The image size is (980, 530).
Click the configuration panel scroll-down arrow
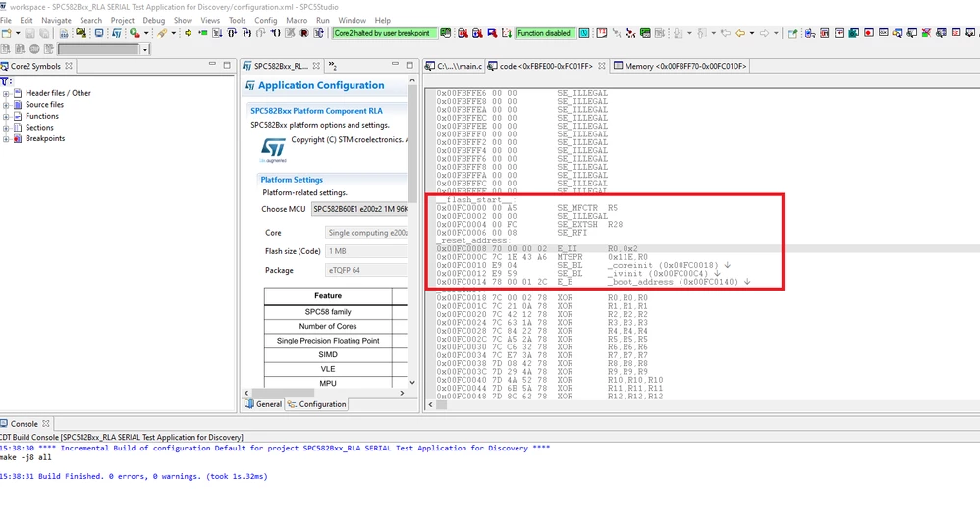[411, 383]
